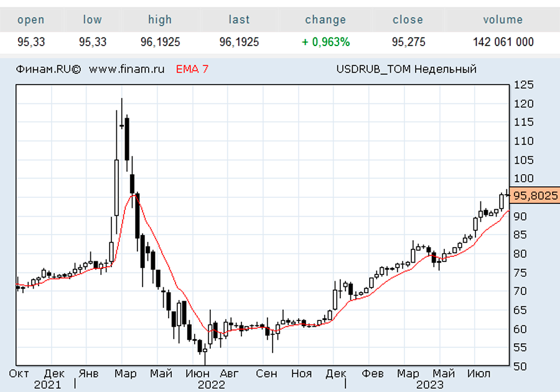Open the www.finam.ru link

[x=126, y=69]
